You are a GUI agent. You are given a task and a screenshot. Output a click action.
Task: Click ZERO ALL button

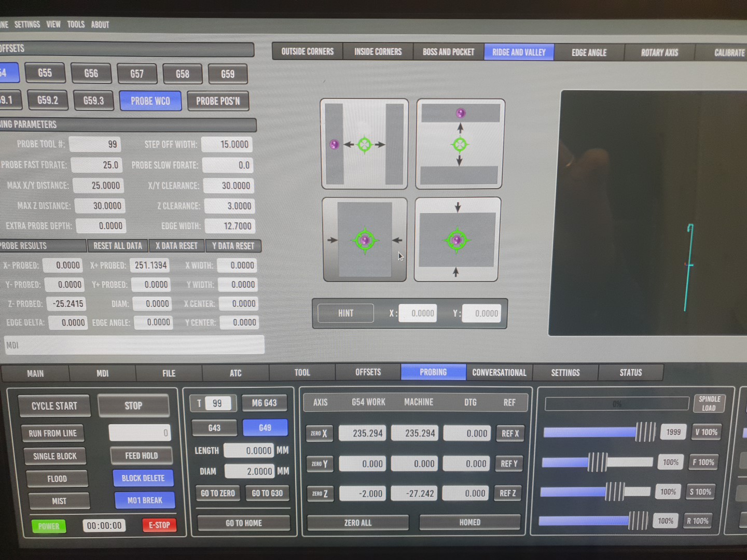tap(358, 523)
